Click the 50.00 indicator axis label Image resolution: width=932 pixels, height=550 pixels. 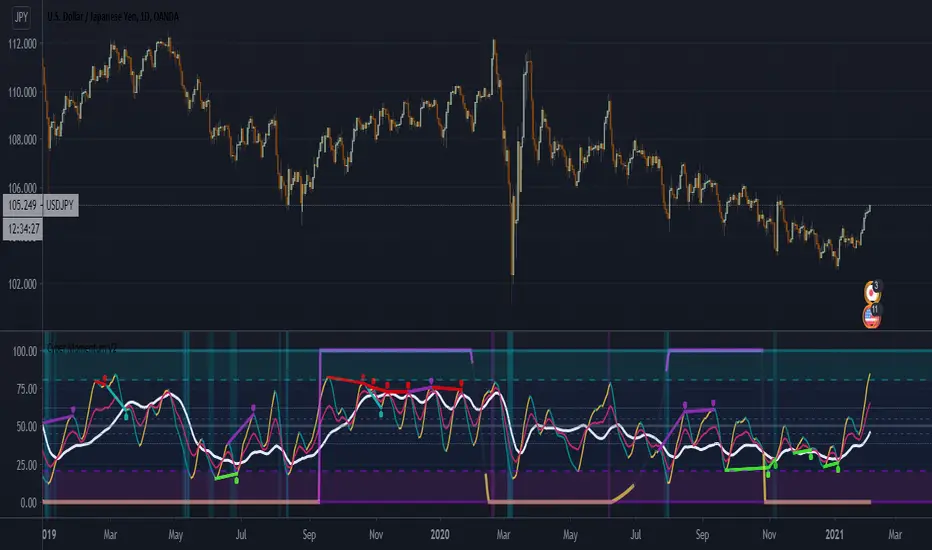(27, 427)
